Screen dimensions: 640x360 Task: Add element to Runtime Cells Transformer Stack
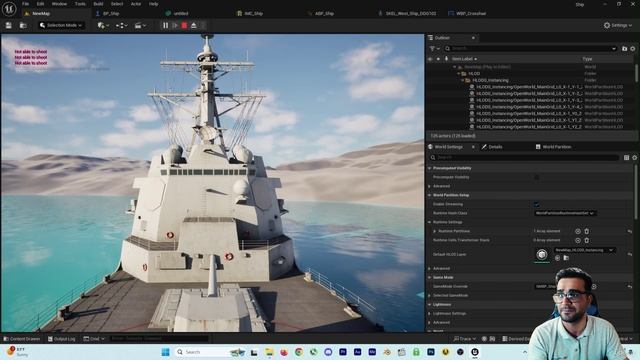[578, 240]
